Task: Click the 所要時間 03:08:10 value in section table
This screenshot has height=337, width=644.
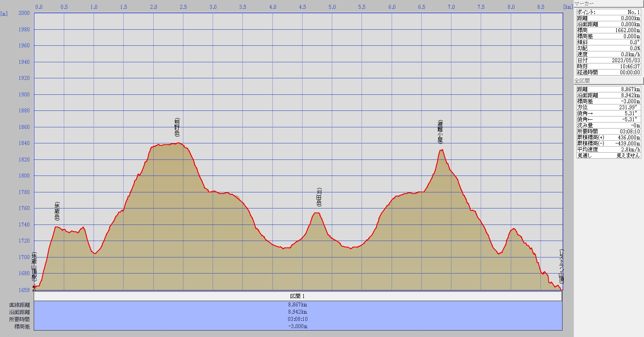Action: coord(298,319)
